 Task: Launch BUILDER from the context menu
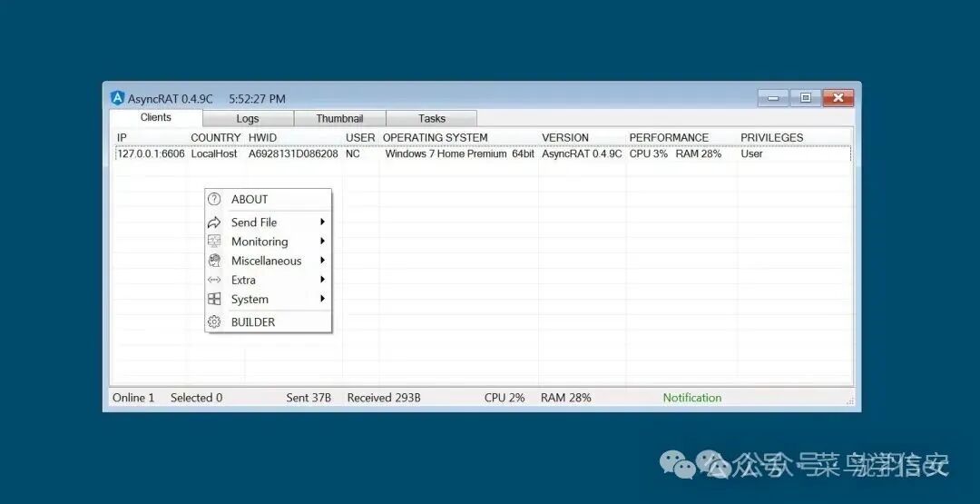(x=268, y=322)
